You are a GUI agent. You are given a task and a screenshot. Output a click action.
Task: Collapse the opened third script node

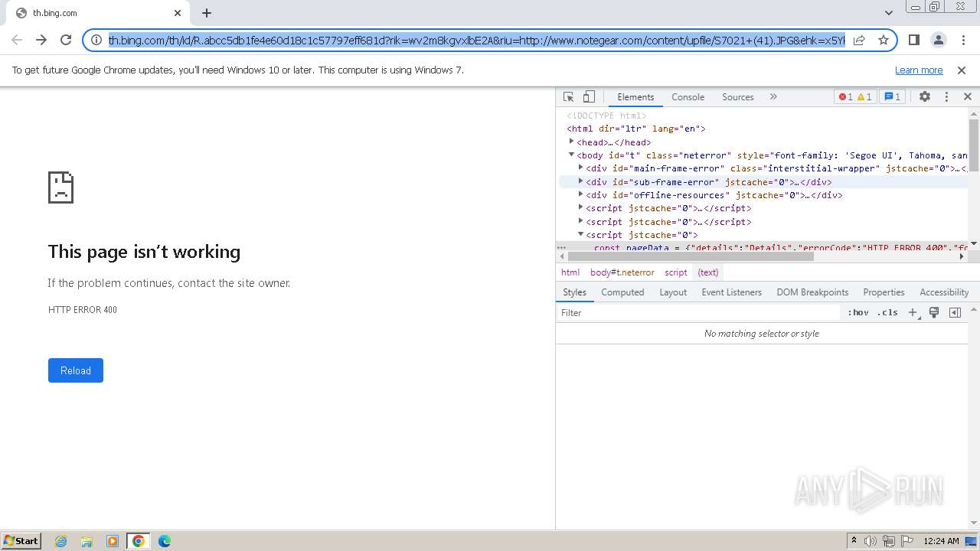(580, 234)
